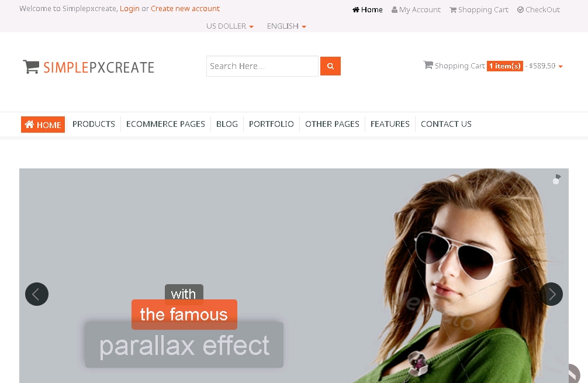Advance to next slide arrow
588x383 pixels.
(551, 294)
